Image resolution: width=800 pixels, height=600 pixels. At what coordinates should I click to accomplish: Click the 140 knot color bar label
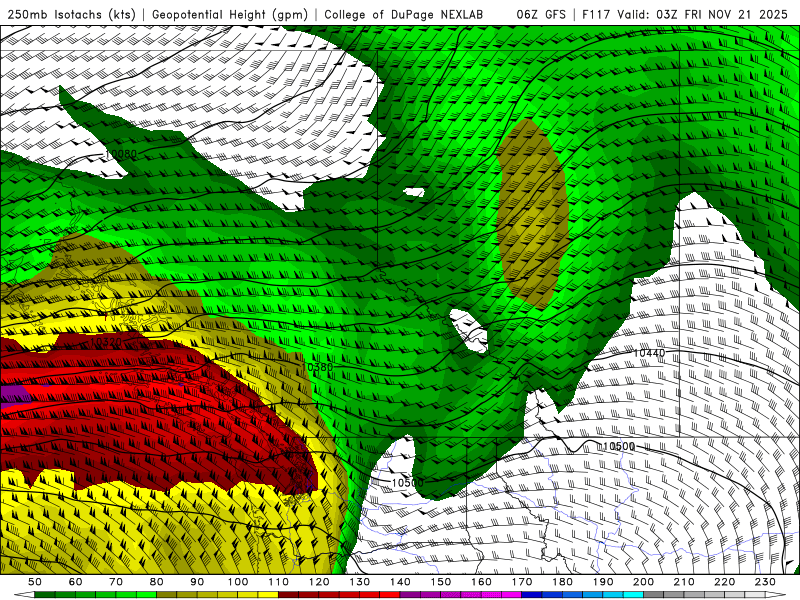pos(400,582)
